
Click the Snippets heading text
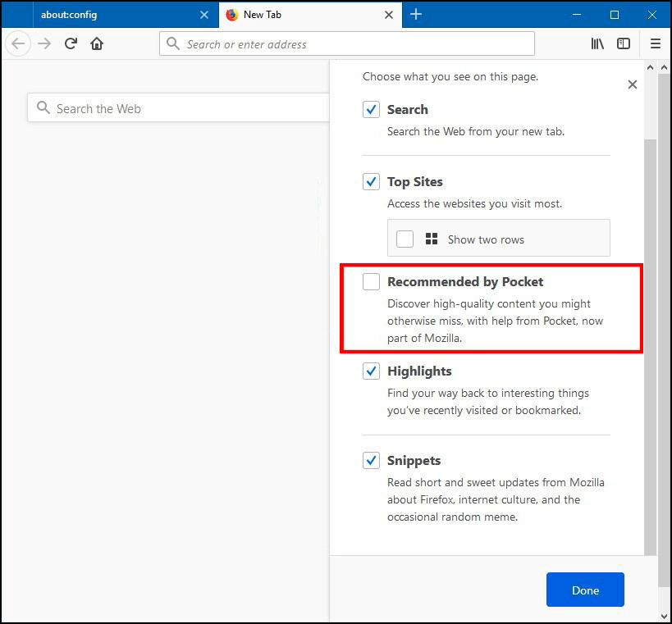[x=414, y=460]
